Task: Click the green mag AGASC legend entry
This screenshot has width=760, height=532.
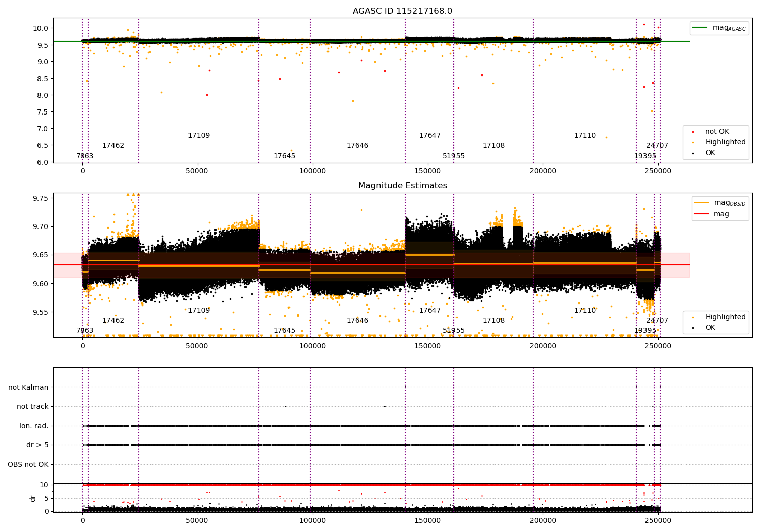Action: [x=719, y=28]
